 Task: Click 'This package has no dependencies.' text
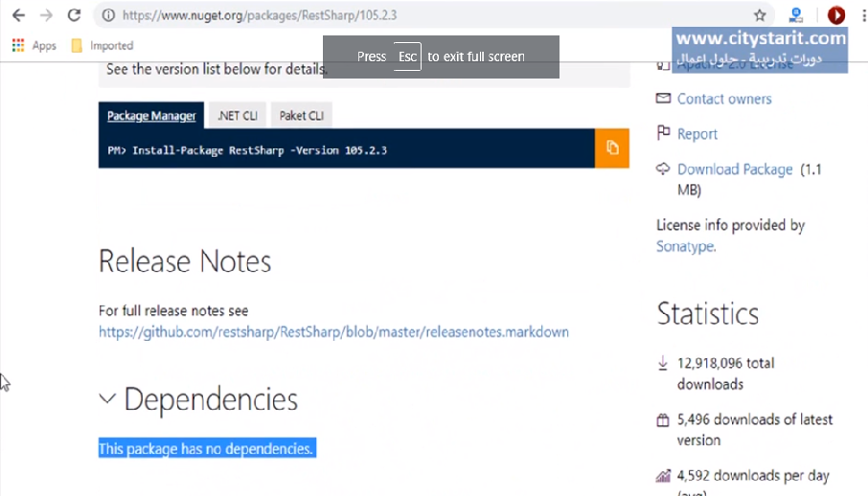207,448
